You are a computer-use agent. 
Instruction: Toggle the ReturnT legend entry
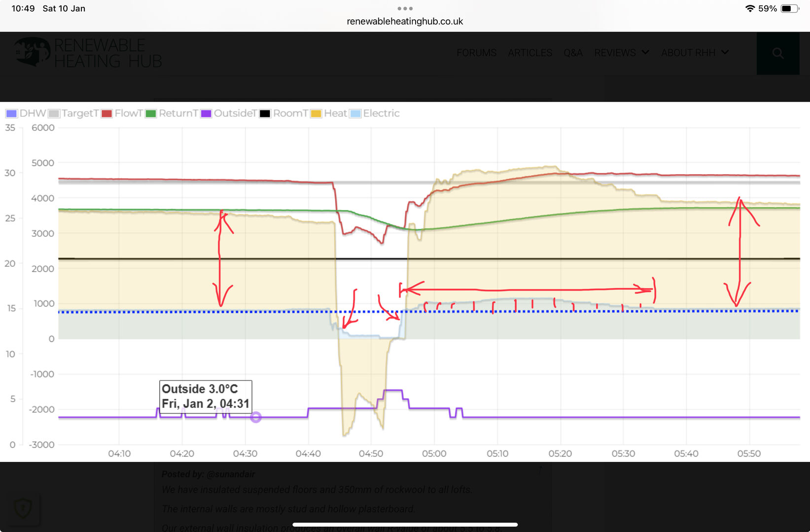tap(172, 113)
